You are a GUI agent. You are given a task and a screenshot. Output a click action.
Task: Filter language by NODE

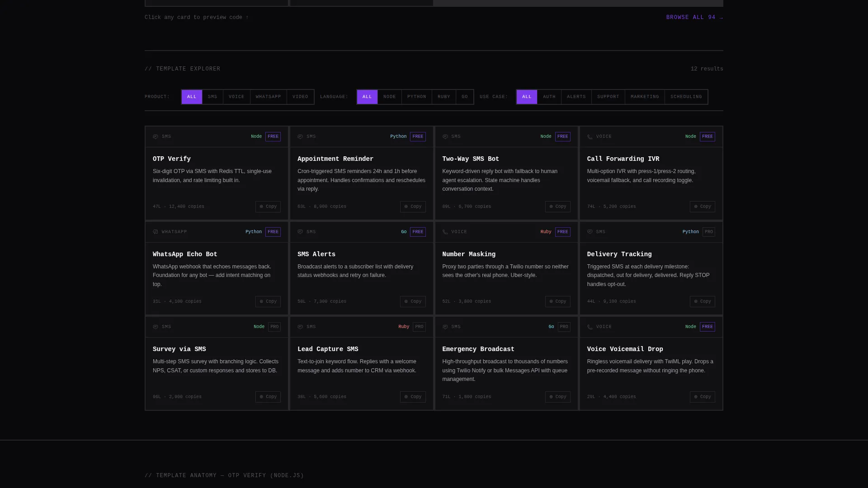click(390, 97)
